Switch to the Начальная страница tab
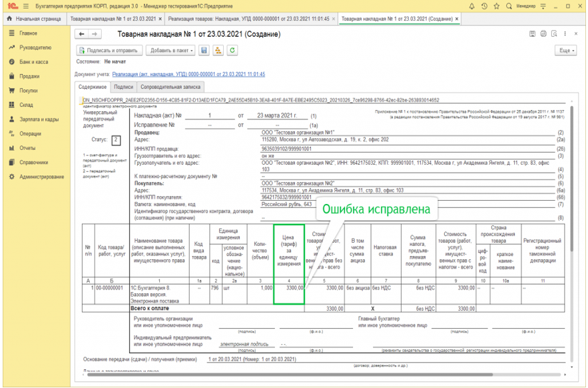 [x=35, y=19]
